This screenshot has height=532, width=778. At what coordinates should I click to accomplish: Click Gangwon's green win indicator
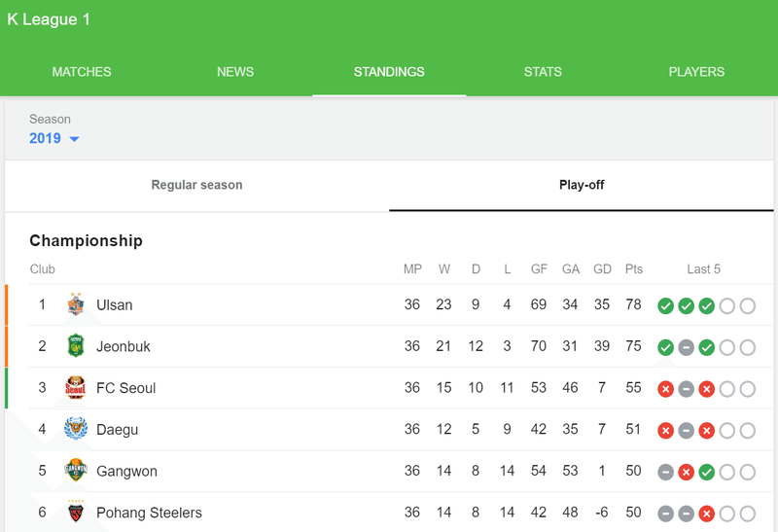(707, 472)
